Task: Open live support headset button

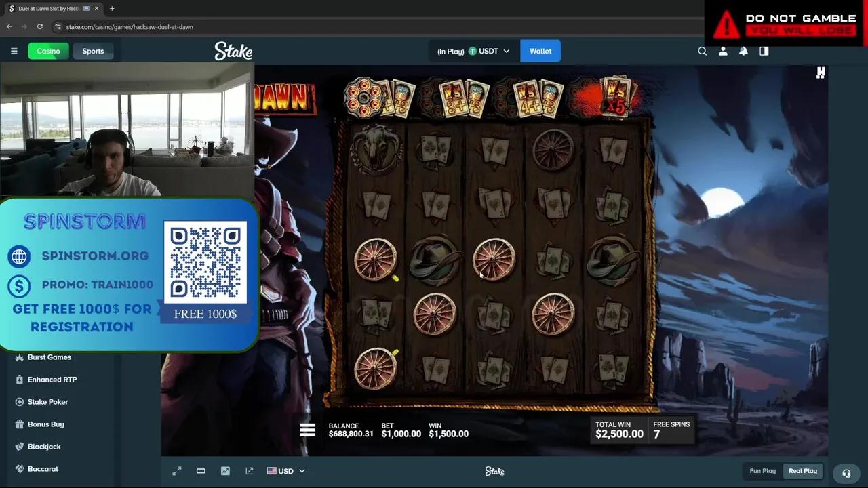Action: click(x=846, y=474)
